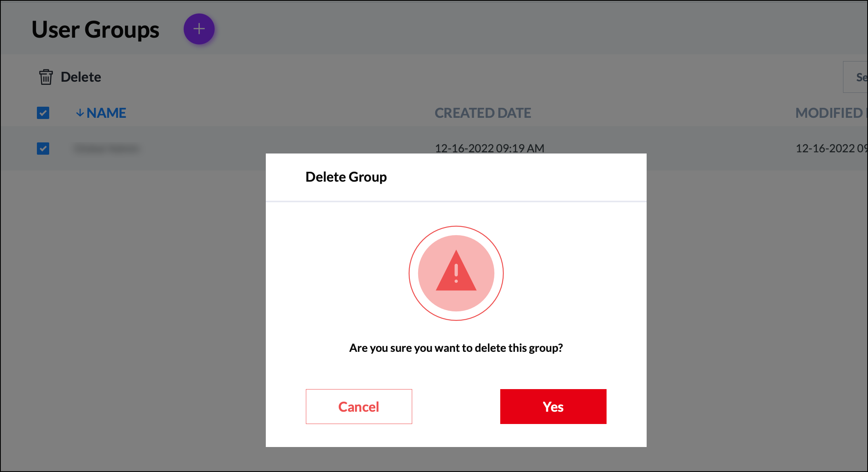Sort by CREATED DATE column header
Screen dimensions: 868x472
(483, 113)
